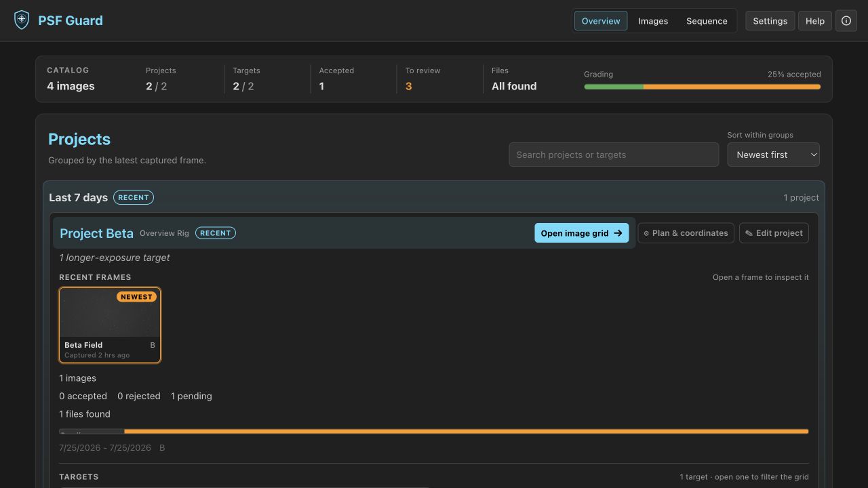Click the RECENT badge next to Overview Rig
Viewport: 868px width, 488px height.
click(x=216, y=233)
